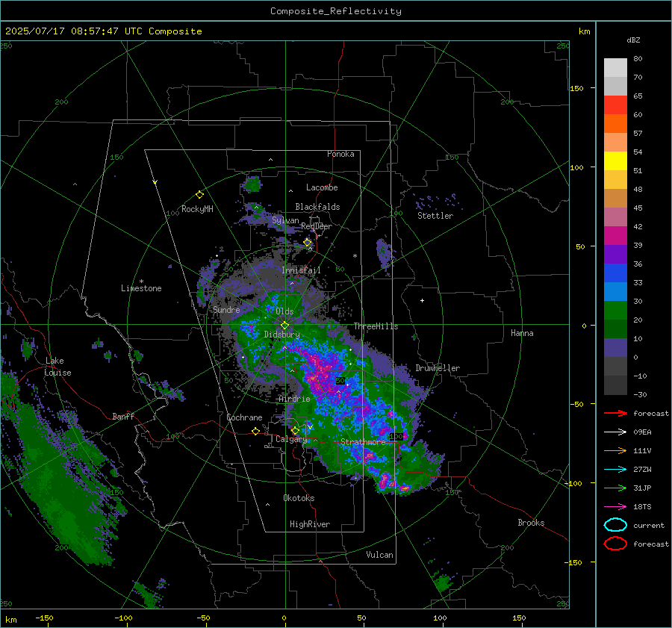Click the storm cell at the southern tip near Brooks road
Image resolution: width=672 pixels, height=628 pixels.
click(393, 484)
